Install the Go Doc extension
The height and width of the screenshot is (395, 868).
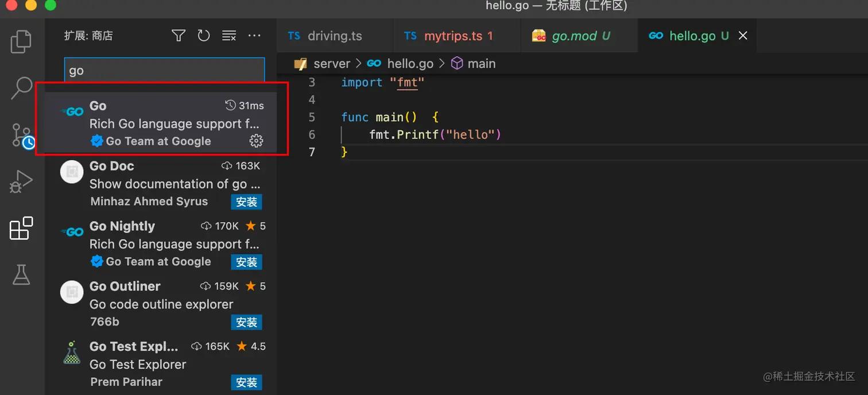click(x=246, y=202)
